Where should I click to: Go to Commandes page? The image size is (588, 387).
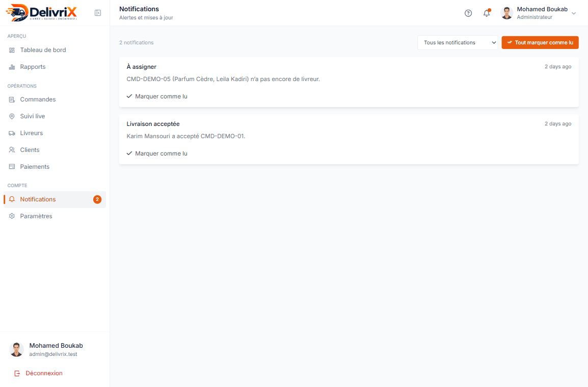tap(55, 99)
